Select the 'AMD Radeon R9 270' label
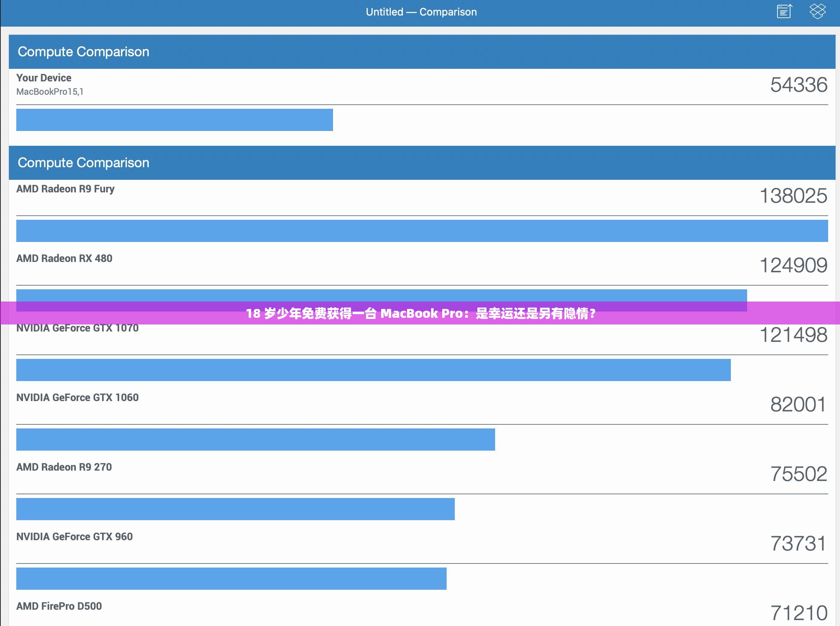The image size is (840, 626). tap(64, 467)
